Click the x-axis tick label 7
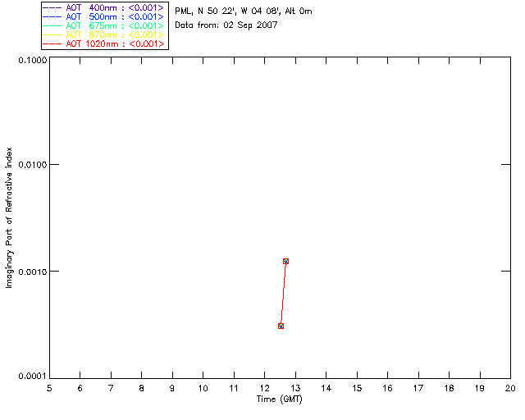 (111, 388)
